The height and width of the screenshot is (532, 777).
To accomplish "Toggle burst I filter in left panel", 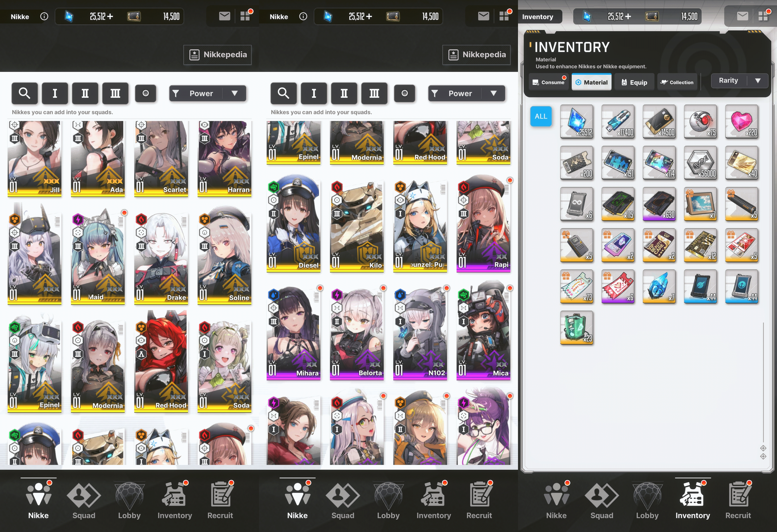I will click(x=55, y=93).
